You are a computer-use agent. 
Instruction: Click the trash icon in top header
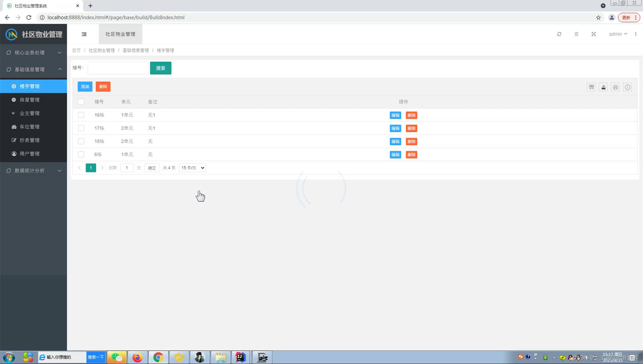pyautogui.click(x=576, y=34)
